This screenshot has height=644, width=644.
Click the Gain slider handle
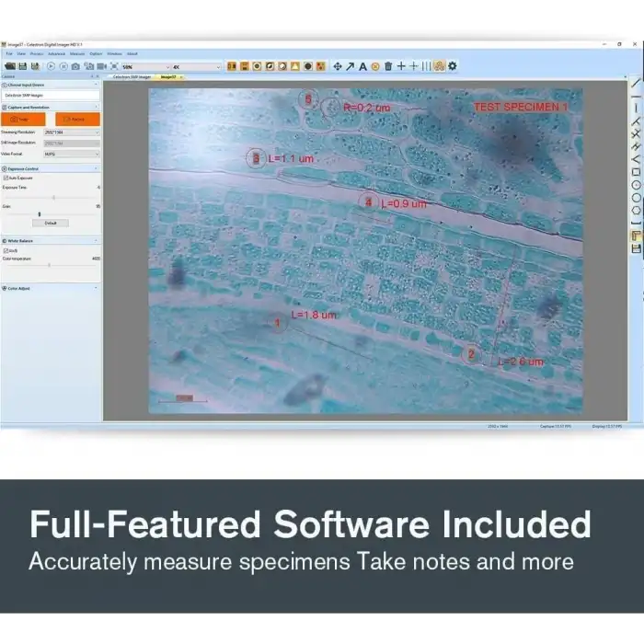pyautogui.click(x=39, y=213)
